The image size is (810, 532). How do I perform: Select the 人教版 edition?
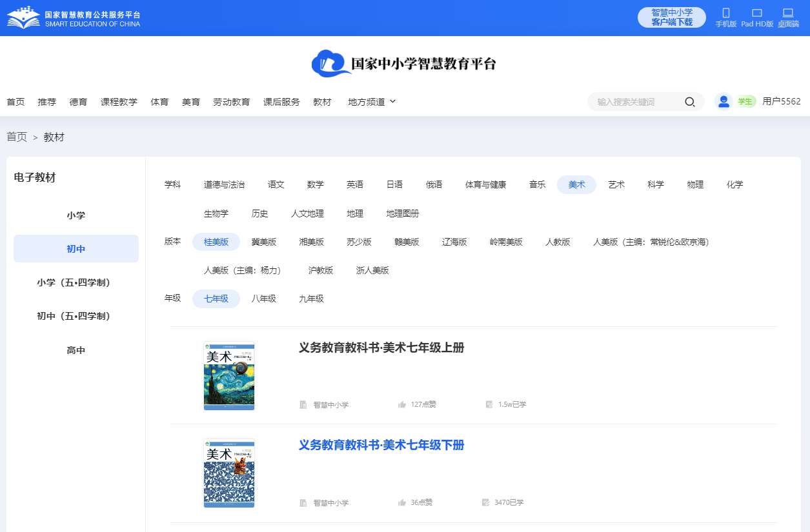point(558,242)
